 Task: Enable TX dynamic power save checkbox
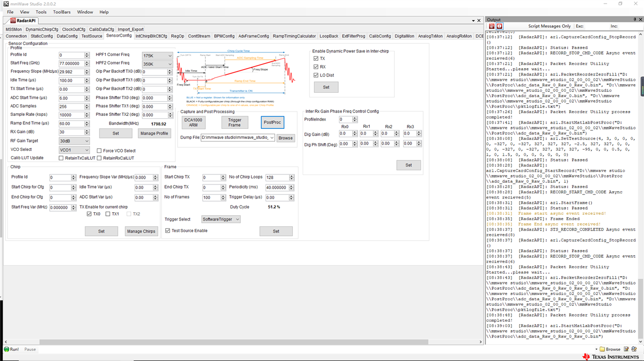point(316,59)
